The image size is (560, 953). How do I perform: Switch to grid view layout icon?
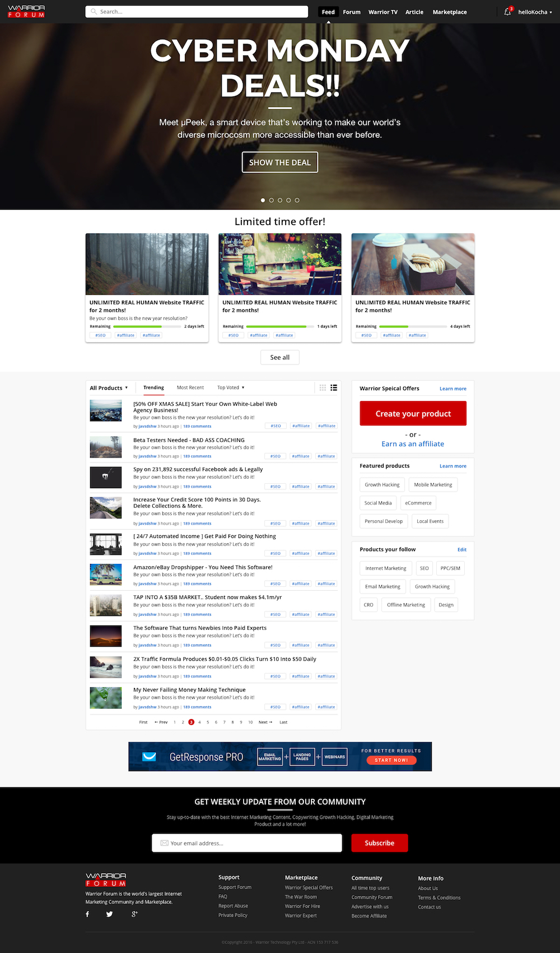point(323,387)
